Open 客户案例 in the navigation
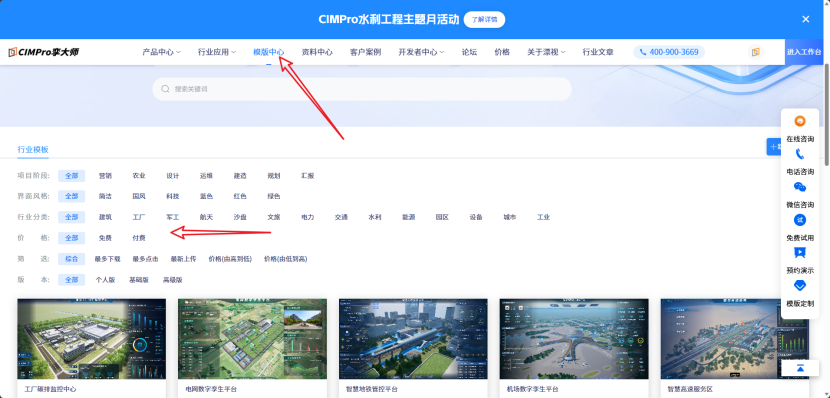The image size is (830, 398). pyautogui.click(x=365, y=52)
